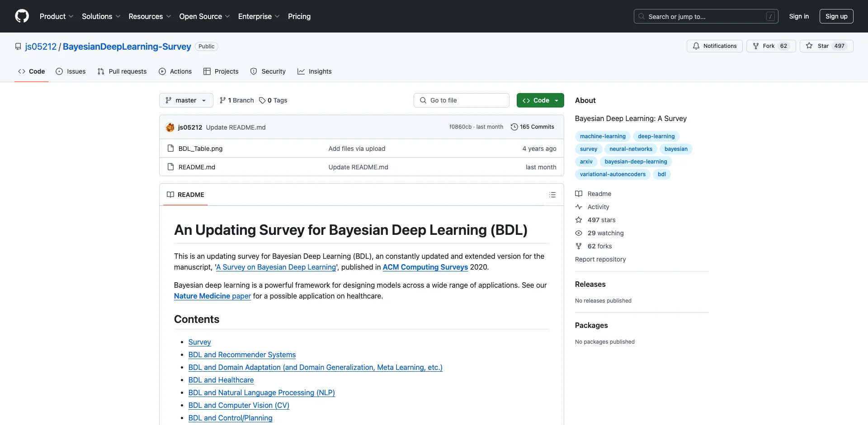Click the README.md file icon

170,167
